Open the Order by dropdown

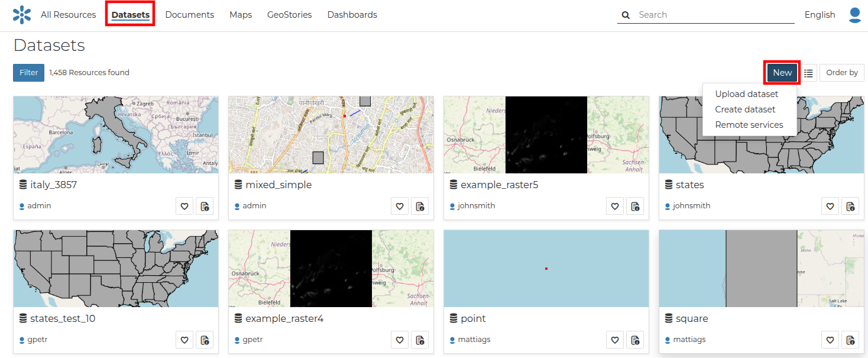pos(841,73)
